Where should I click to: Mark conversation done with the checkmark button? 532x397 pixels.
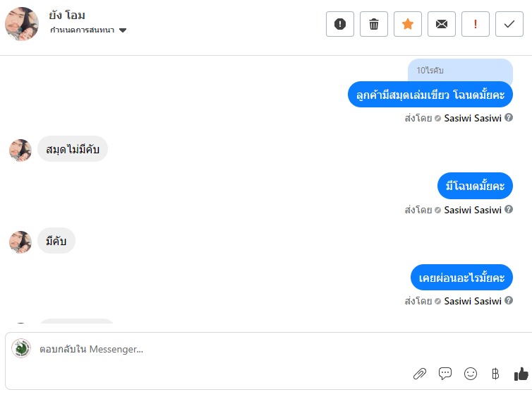click(x=509, y=24)
